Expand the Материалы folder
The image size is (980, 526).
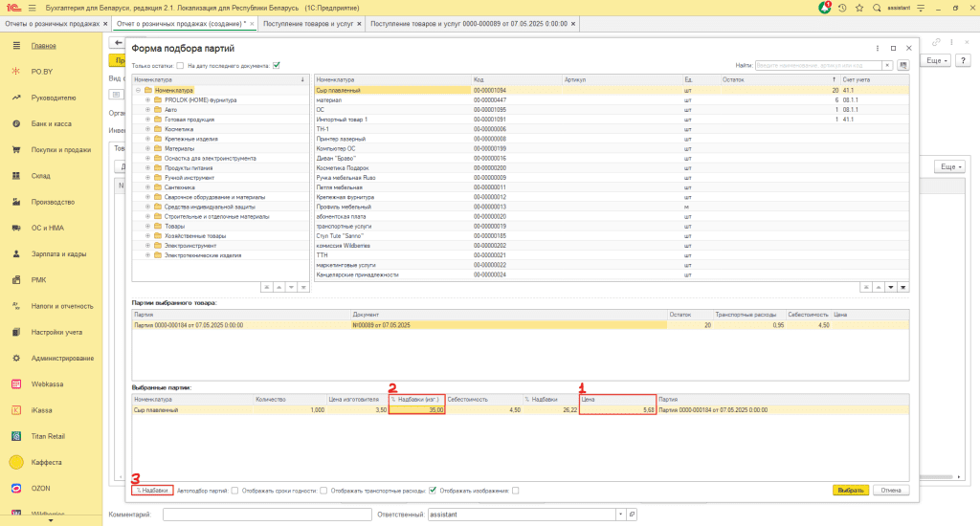click(148, 148)
